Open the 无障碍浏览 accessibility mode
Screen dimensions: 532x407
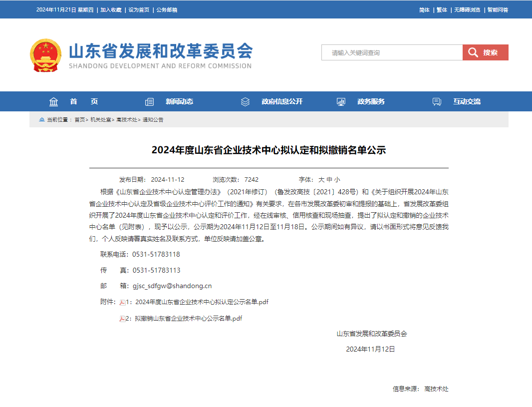click(467, 10)
